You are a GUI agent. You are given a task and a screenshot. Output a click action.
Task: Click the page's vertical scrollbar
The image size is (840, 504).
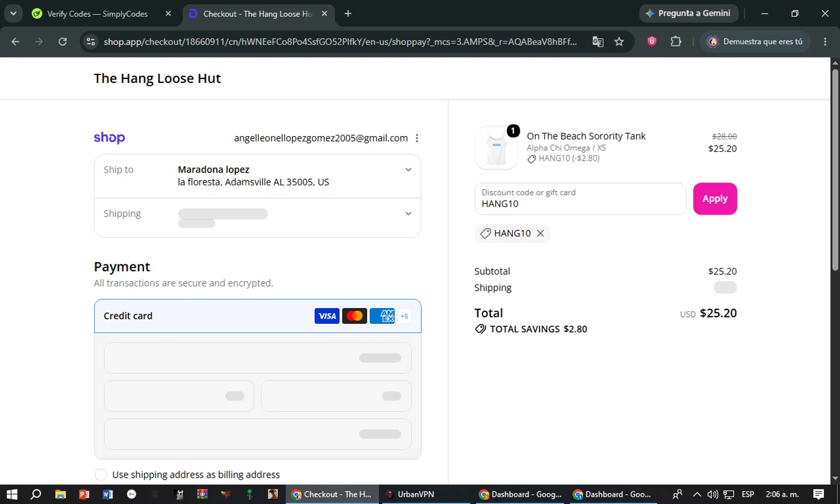(835, 170)
